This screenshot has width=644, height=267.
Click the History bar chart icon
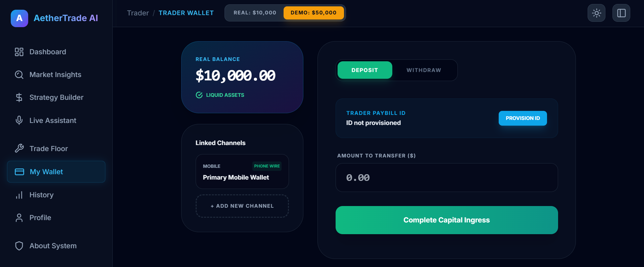coord(19,195)
